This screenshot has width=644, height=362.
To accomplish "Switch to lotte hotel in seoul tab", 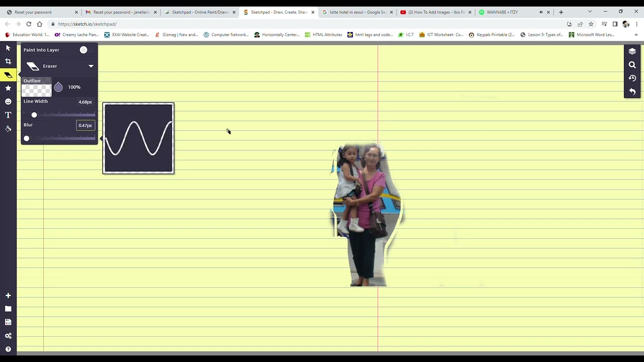I will tap(357, 12).
